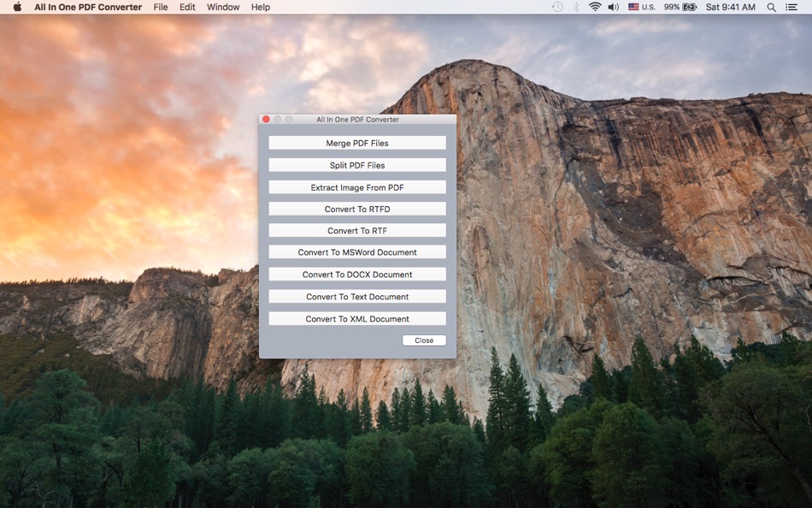The height and width of the screenshot is (508, 812).
Task: Click the volume speaker icon
Action: point(614,7)
